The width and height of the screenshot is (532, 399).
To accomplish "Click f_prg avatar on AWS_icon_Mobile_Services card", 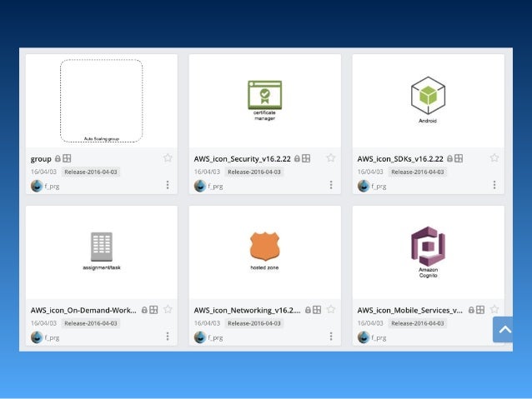I will (364, 337).
